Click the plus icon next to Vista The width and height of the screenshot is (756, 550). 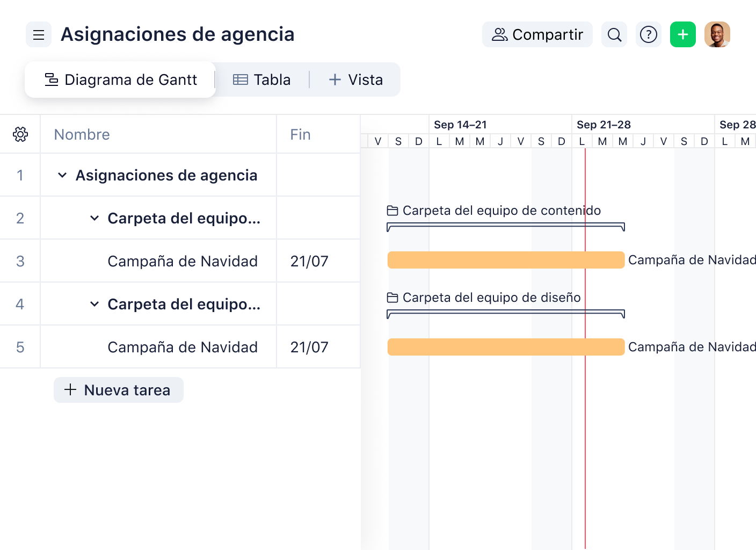click(x=335, y=79)
